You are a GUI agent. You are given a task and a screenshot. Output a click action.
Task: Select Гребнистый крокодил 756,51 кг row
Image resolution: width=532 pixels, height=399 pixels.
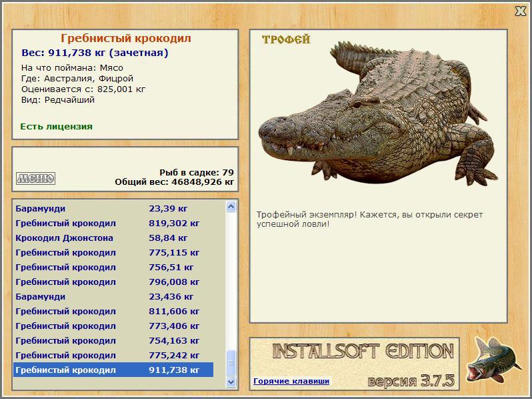(x=113, y=268)
